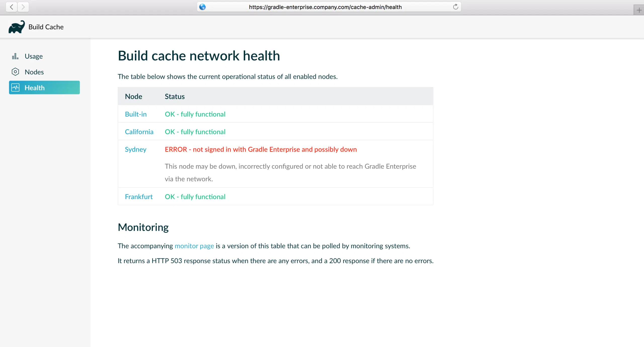644x347 pixels.
Task: Click the Sydney ERROR status message
Action: click(261, 149)
